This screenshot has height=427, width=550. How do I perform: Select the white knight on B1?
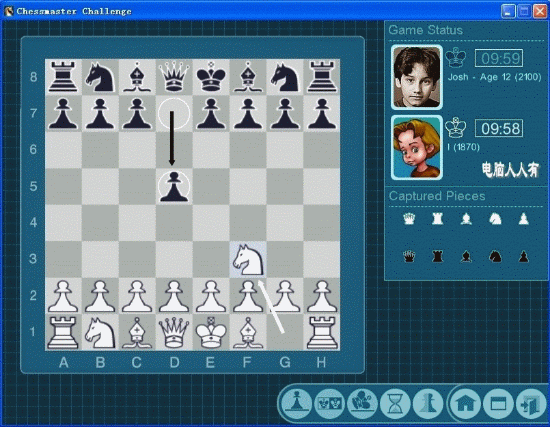[100, 332]
